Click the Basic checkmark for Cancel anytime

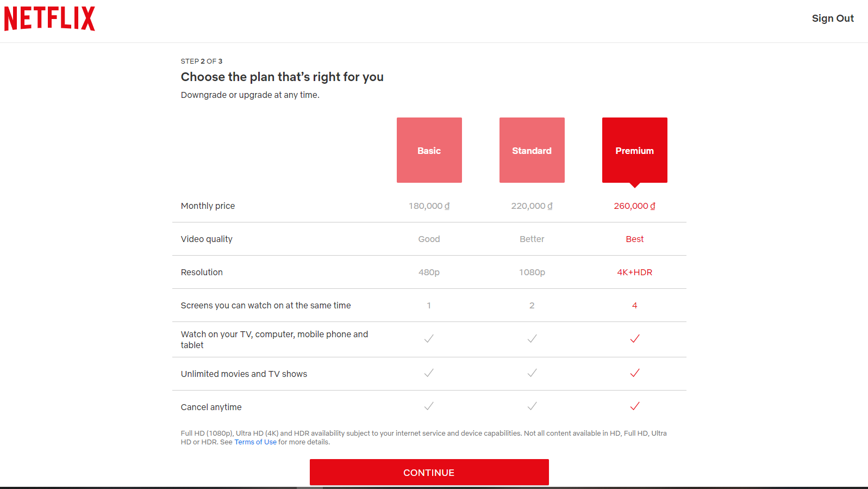pyautogui.click(x=429, y=406)
